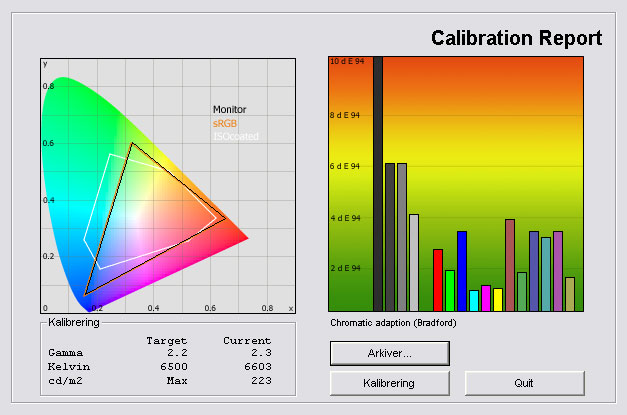627x415 pixels.
Task: Click the brownish-red bar in chart
Action: [x=510, y=265]
